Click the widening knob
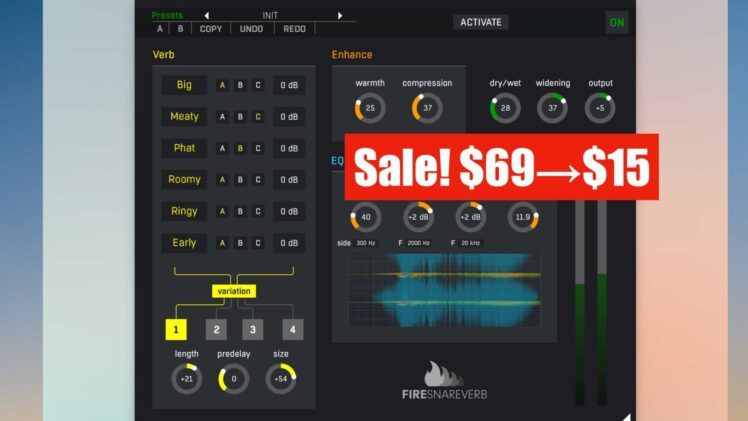The height and width of the screenshot is (421, 748). click(552, 108)
